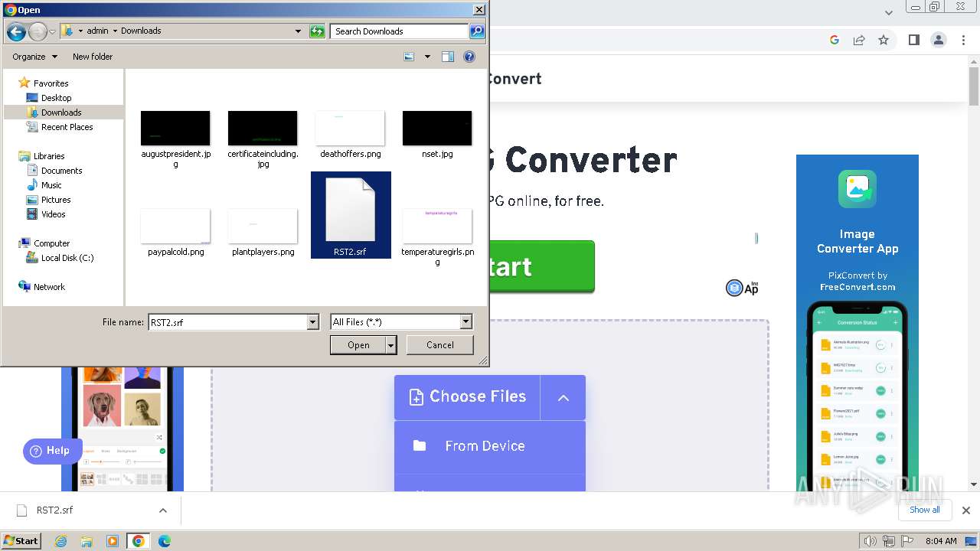Expand the address path history dropdown
This screenshot has height=551, width=980.
(298, 31)
